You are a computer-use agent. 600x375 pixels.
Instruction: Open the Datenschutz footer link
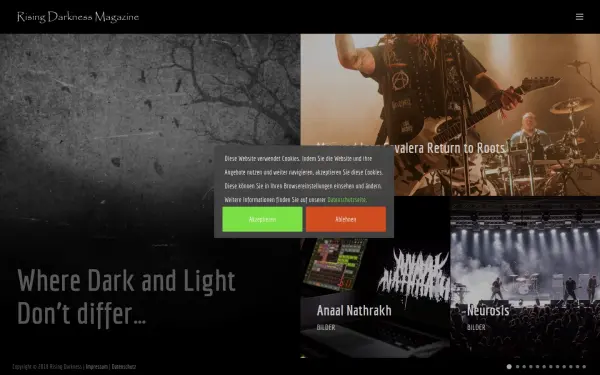(x=124, y=367)
